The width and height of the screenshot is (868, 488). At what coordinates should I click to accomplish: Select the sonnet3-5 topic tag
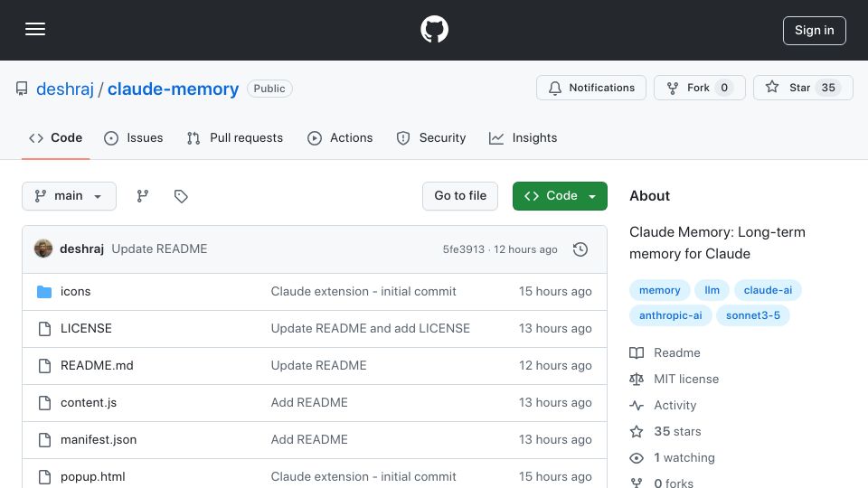(753, 315)
